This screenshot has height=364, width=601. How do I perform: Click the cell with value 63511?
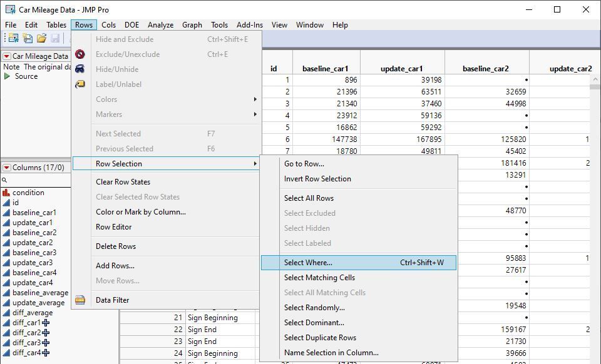pyautogui.click(x=403, y=92)
